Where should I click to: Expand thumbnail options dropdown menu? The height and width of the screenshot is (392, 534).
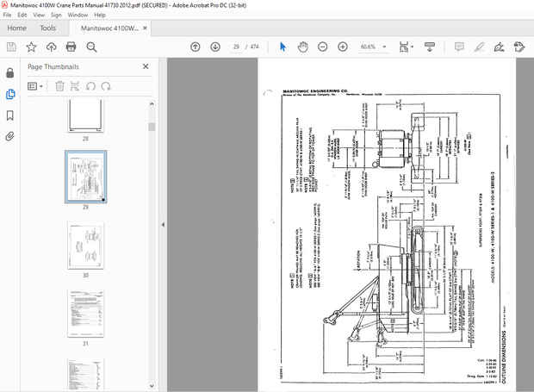[x=35, y=86]
